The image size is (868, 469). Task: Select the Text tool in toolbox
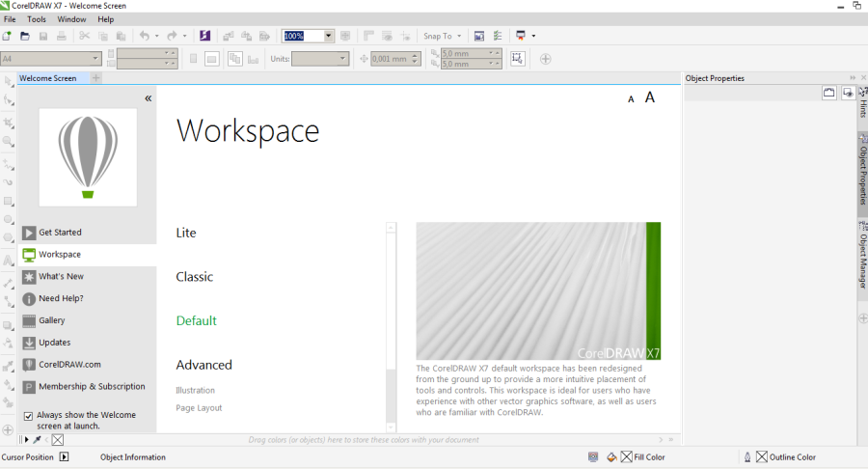coord(9,261)
